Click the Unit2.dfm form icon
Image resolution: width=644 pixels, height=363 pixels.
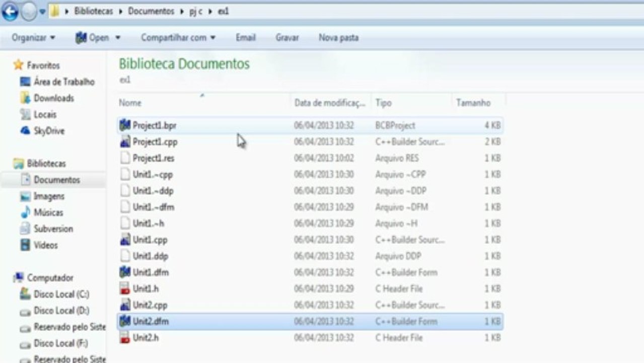click(x=125, y=321)
